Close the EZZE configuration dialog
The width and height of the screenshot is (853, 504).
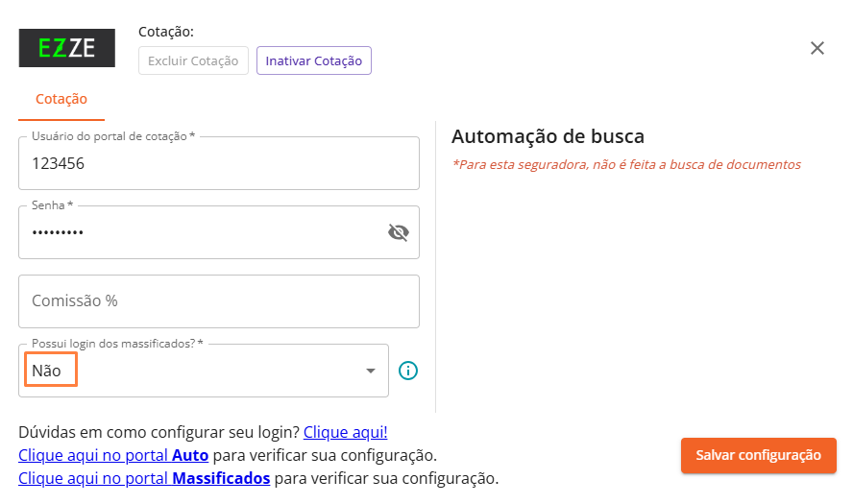817,48
